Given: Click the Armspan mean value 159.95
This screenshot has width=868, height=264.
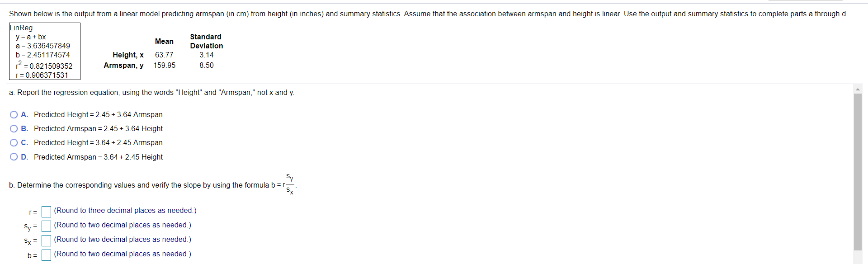Looking at the screenshot, I should coord(165,66).
